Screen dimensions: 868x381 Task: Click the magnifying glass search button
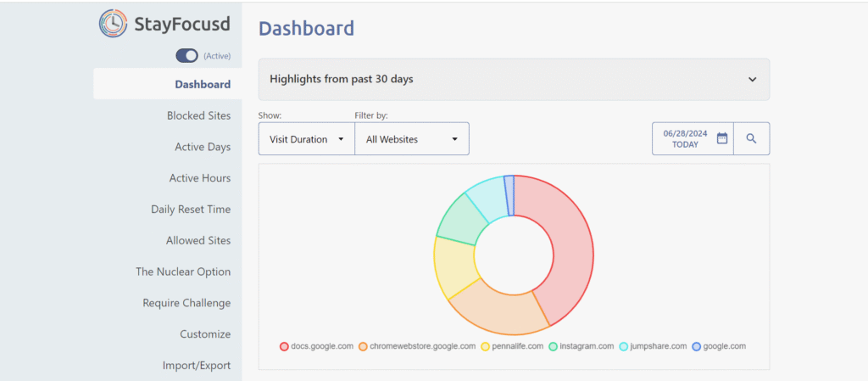pyautogui.click(x=751, y=138)
